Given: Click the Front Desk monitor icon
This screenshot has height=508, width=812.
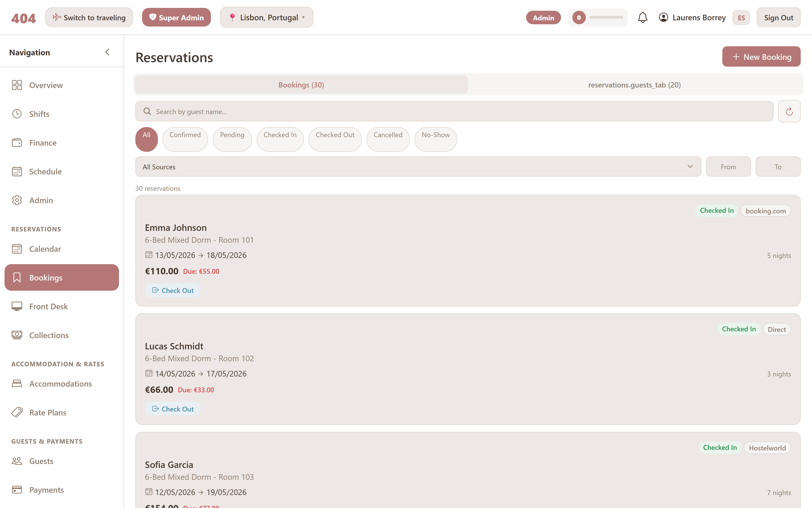Looking at the screenshot, I should 17,306.
